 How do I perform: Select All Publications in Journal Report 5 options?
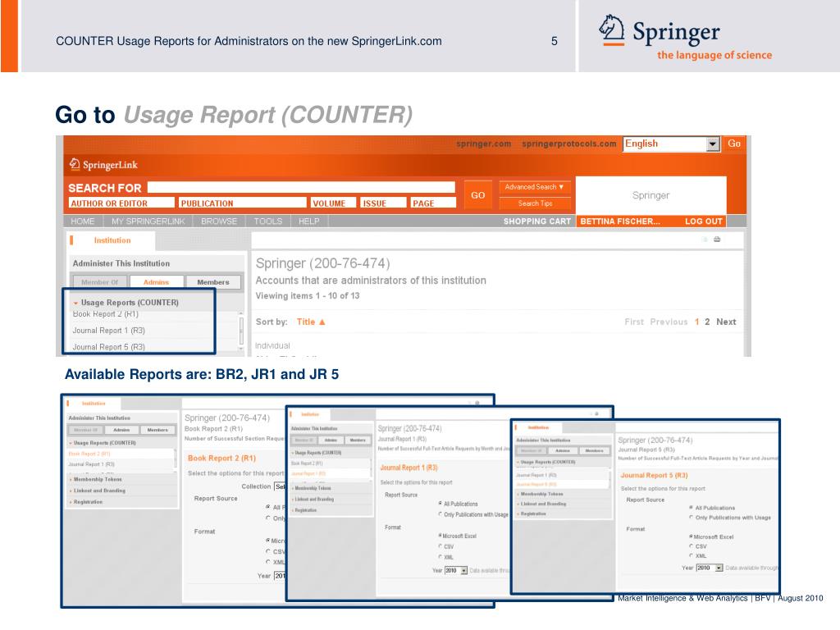[691, 508]
